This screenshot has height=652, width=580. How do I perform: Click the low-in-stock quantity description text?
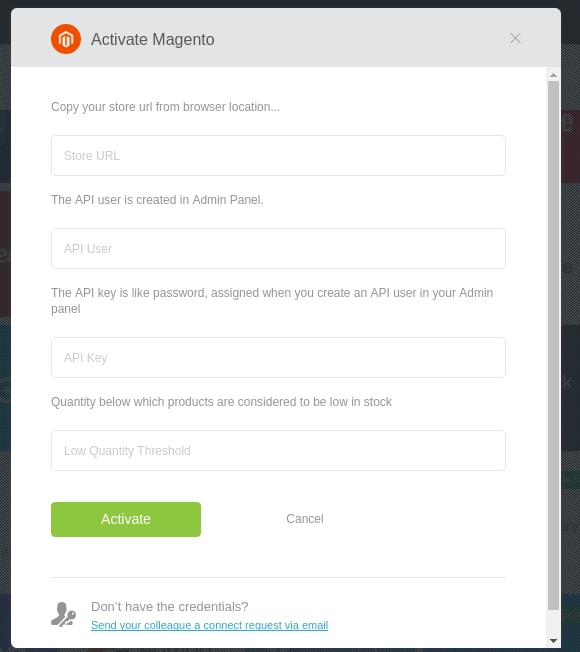pyautogui.click(x=221, y=402)
